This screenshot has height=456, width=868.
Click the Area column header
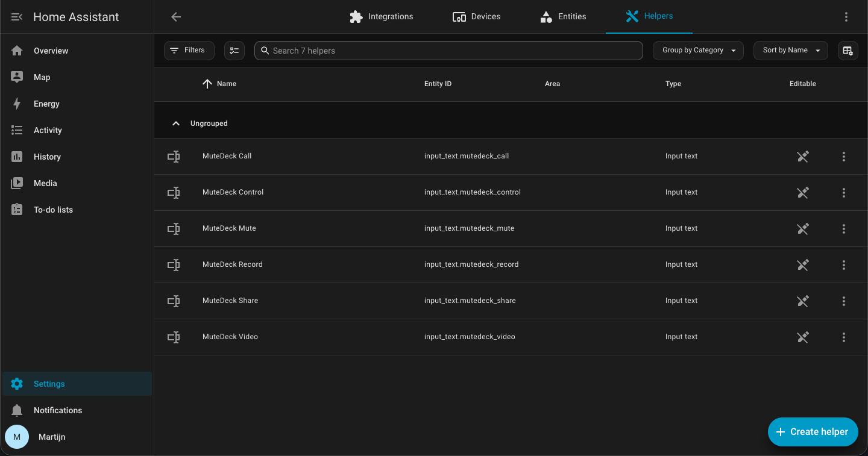click(x=552, y=84)
